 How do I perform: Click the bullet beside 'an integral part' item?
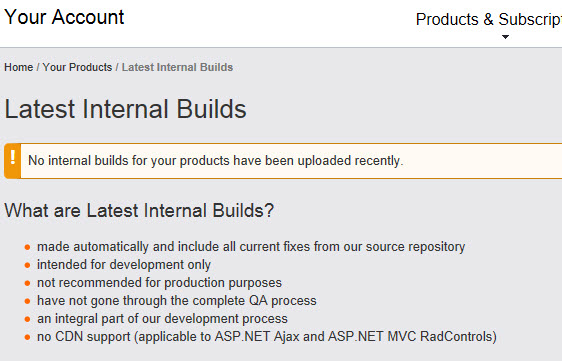(27, 319)
